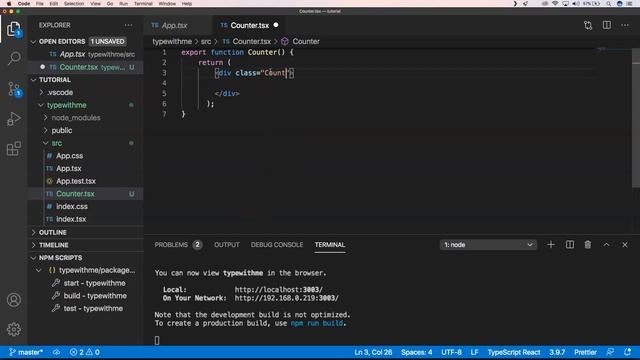
Task: Open changes compare icon in editor toolbar
Action: tap(588, 25)
